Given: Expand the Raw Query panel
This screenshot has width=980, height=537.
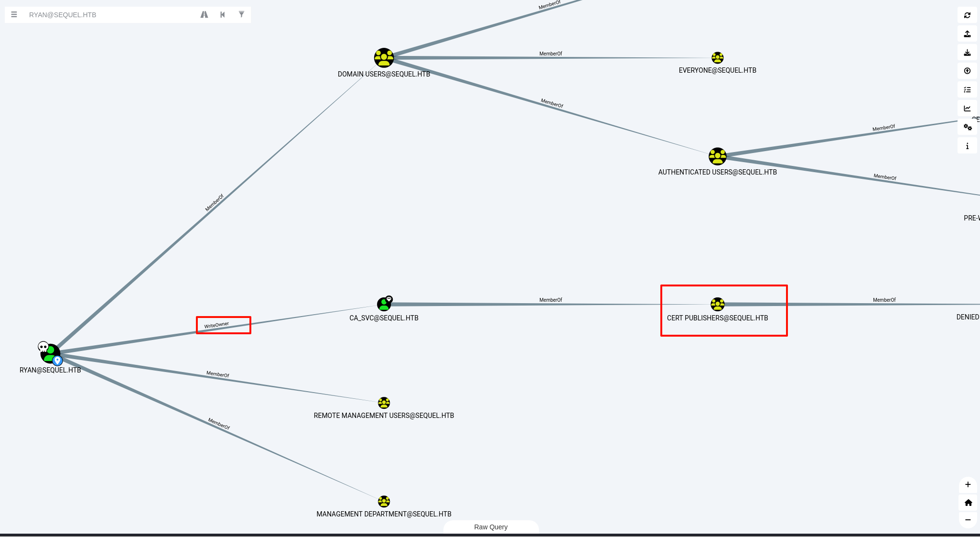Looking at the screenshot, I should pos(491,527).
